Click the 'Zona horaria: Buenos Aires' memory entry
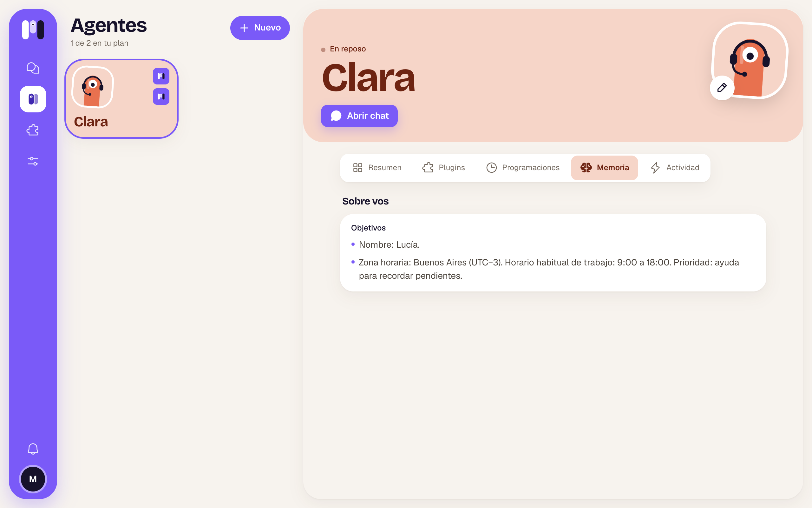Screen dimensions: 812x508 [x=549, y=269]
